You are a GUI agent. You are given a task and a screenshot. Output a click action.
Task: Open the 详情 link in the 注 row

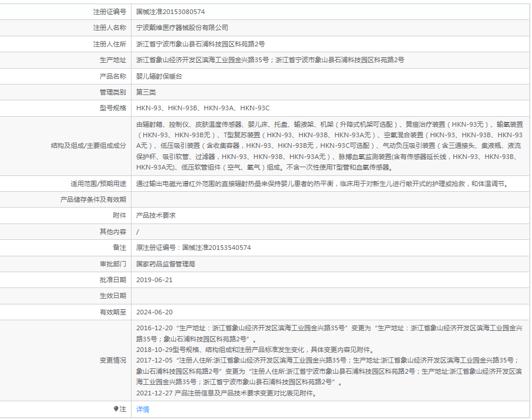coord(143,409)
